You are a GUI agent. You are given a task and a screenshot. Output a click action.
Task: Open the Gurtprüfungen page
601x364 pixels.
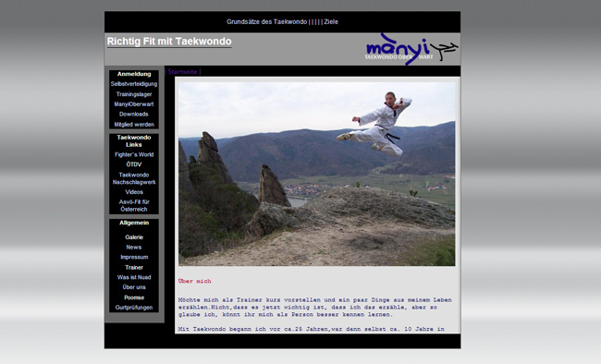point(134,308)
